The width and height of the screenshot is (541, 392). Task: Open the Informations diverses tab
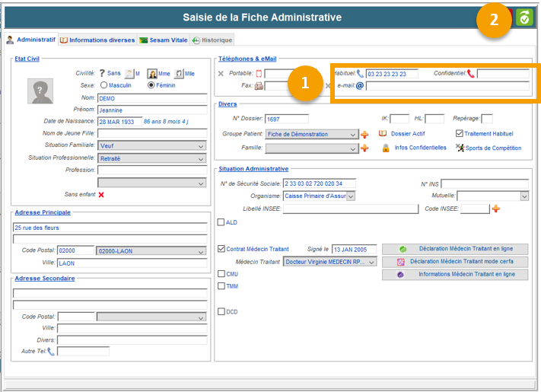coord(97,40)
